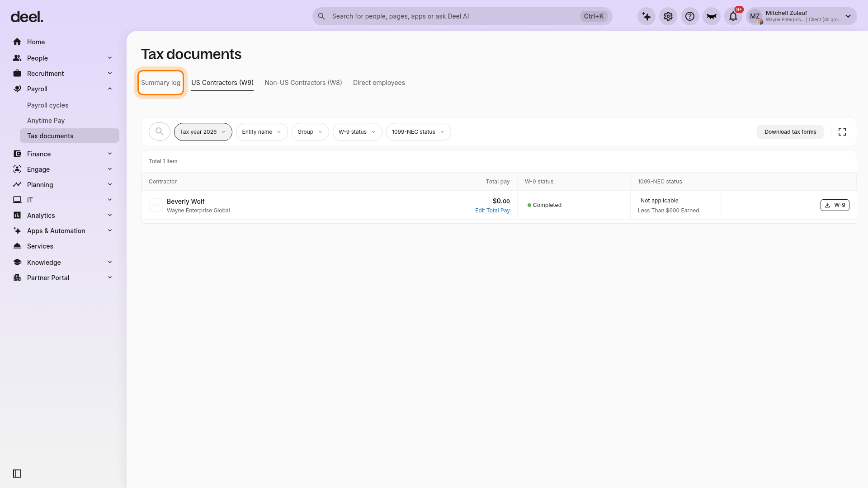Click the IT laptop icon
Viewport: 868px width, 488px height.
click(17, 200)
